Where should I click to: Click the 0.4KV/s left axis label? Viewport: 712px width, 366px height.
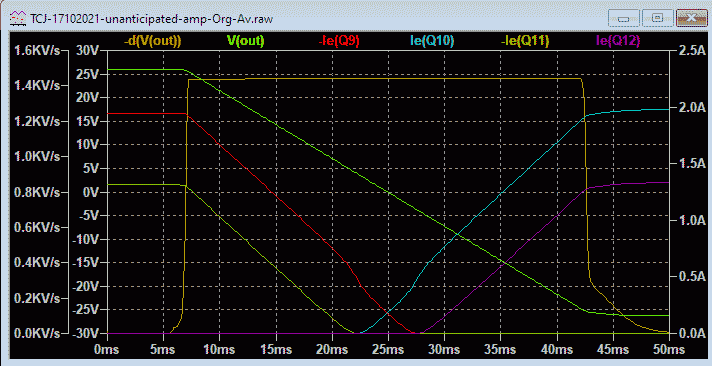coord(37,262)
